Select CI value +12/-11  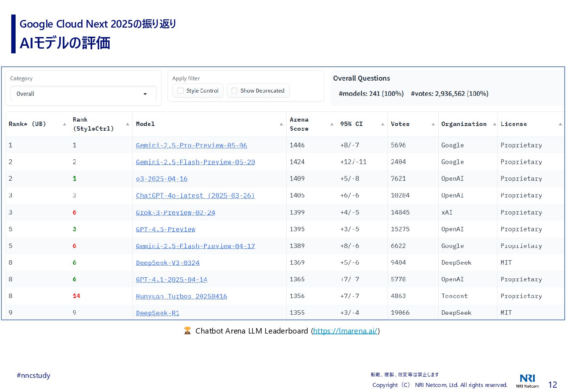click(353, 162)
